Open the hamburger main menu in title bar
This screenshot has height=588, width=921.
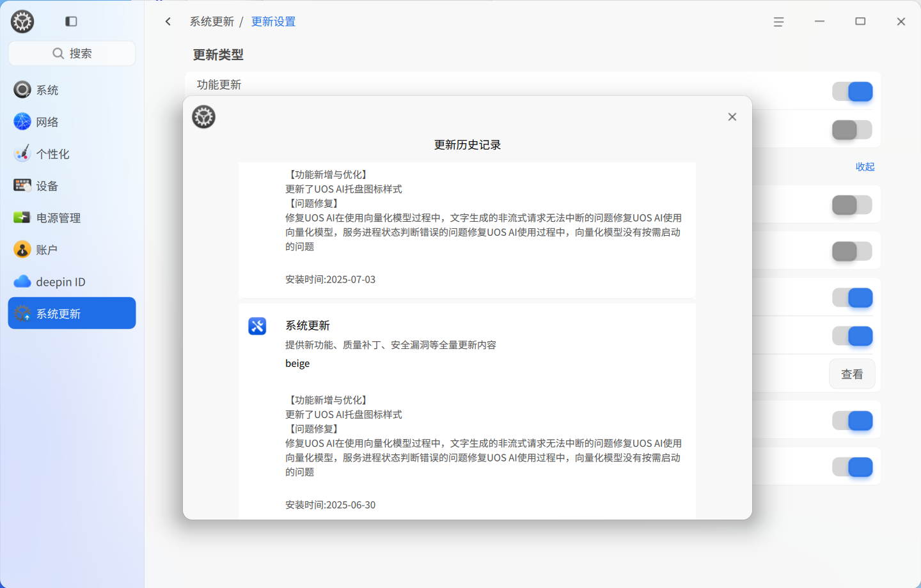pyautogui.click(x=778, y=22)
